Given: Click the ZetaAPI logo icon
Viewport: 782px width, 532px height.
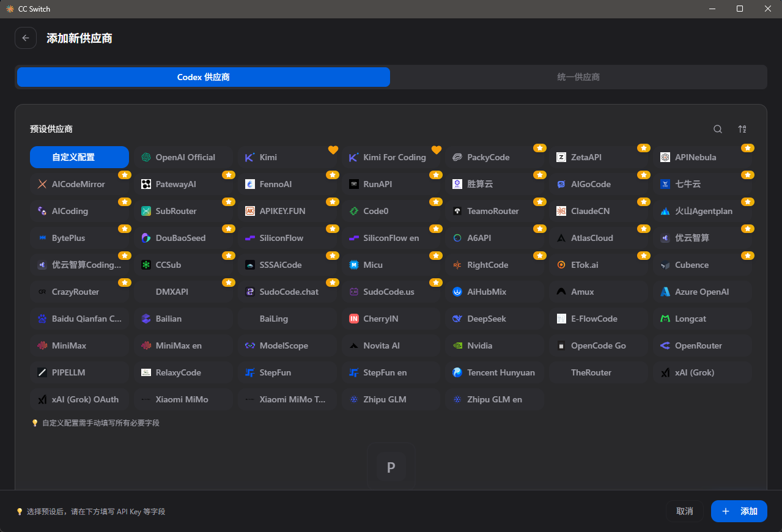Looking at the screenshot, I should tap(561, 157).
